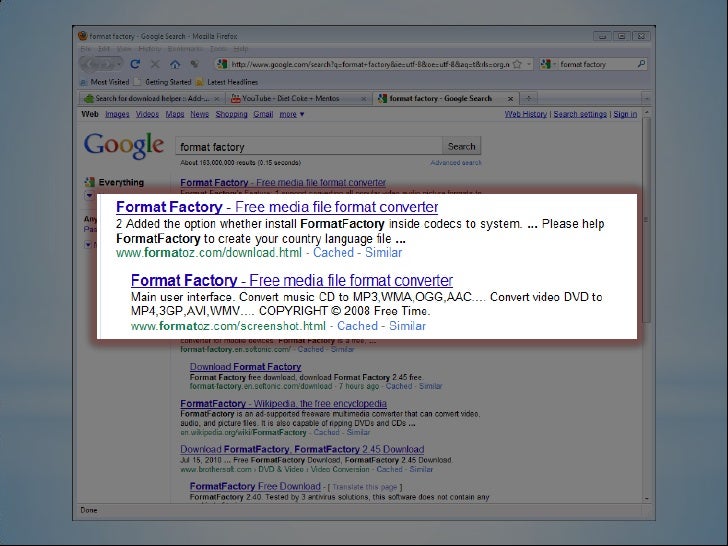
Task: Open the News link
Action: (x=199, y=114)
